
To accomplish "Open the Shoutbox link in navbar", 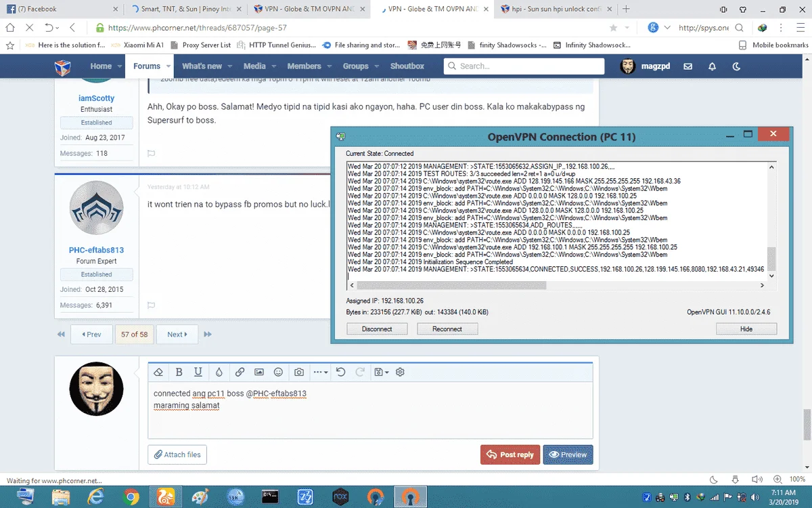I will click(x=407, y=66).
